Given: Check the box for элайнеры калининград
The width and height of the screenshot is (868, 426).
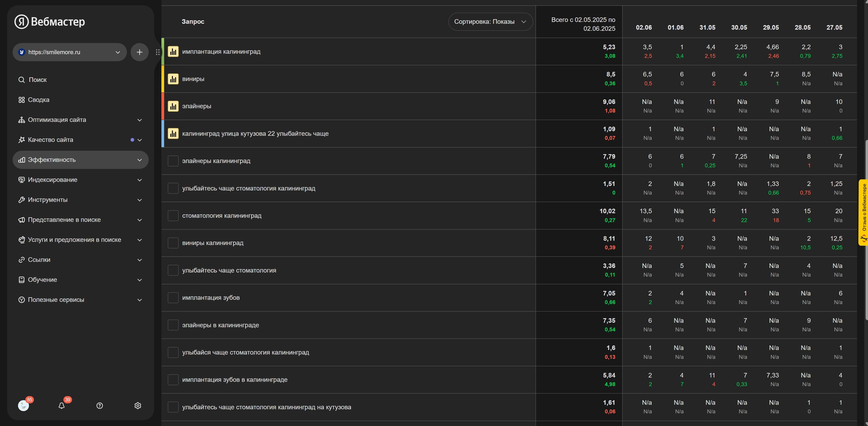Looking at the screenshot, I should (x=173, y=161).
